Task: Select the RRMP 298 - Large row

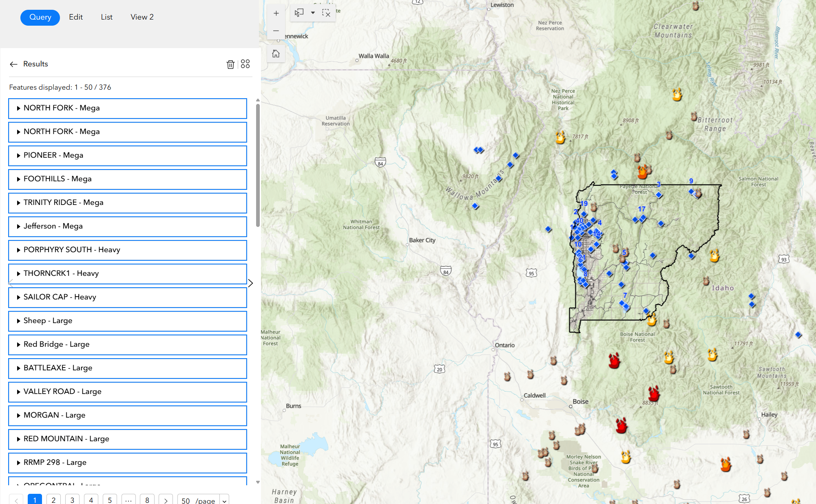Action: point(128,463)
